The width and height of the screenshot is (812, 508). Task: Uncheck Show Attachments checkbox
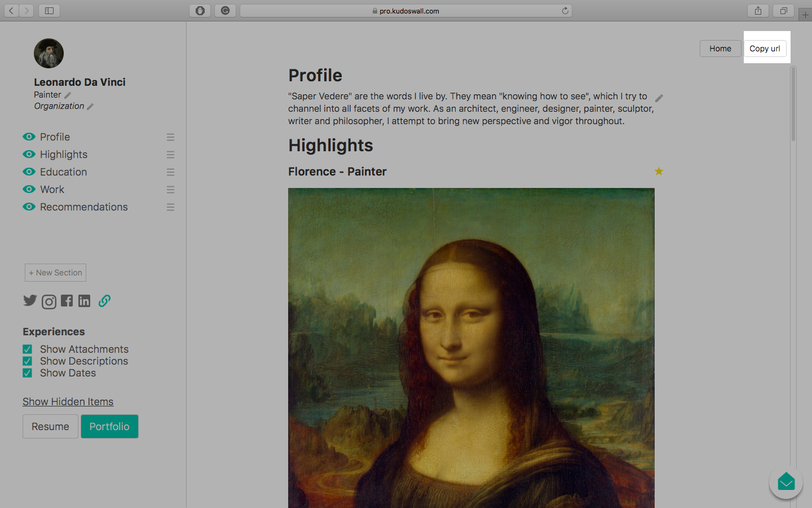click(x=27, y=349)
